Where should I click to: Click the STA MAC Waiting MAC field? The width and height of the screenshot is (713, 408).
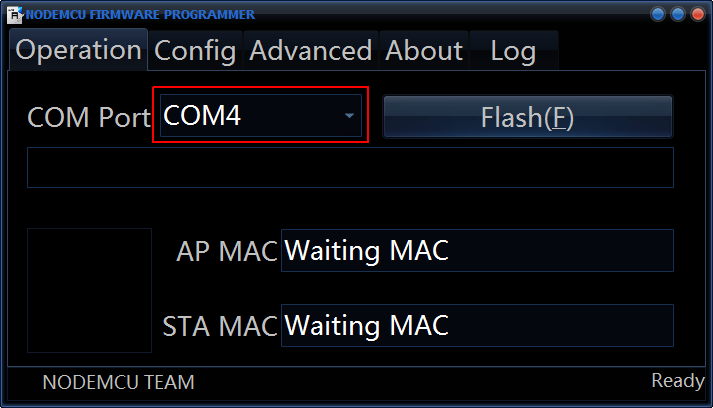click(x=477, y=326)
